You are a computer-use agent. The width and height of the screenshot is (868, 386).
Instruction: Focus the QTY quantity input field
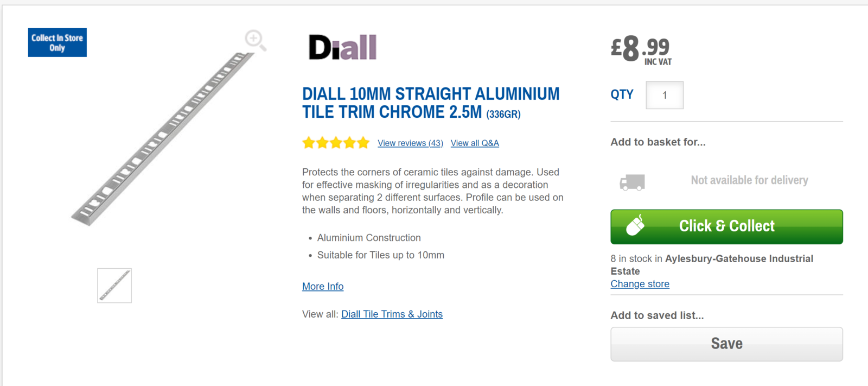(x=664, y=96)
